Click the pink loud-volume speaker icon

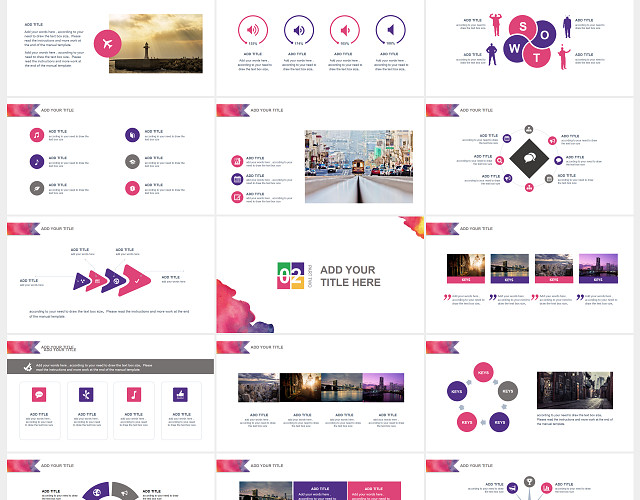[253, 30]
